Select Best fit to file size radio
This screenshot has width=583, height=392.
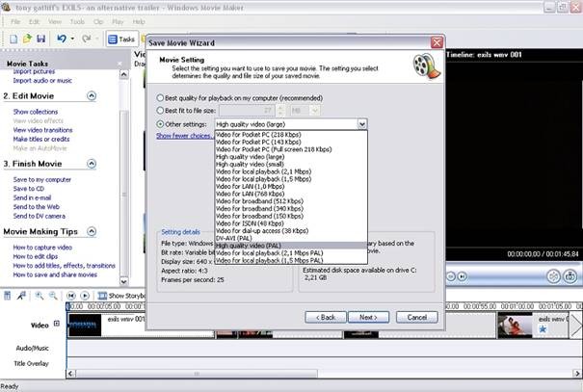(x=160, y=111)
